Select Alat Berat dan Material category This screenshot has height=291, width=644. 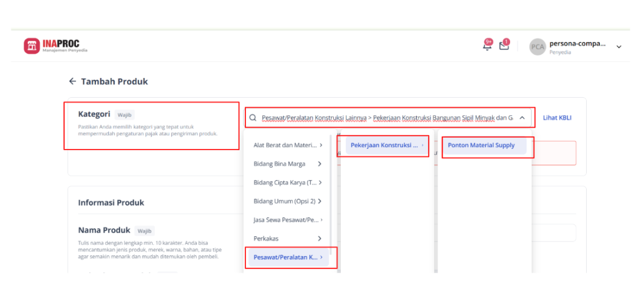click(288, 145)
